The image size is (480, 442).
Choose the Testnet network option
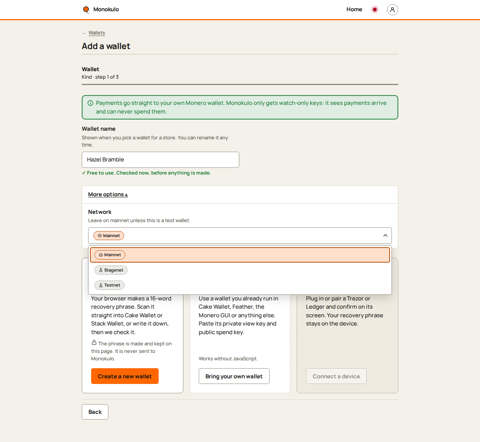[240, 285]
